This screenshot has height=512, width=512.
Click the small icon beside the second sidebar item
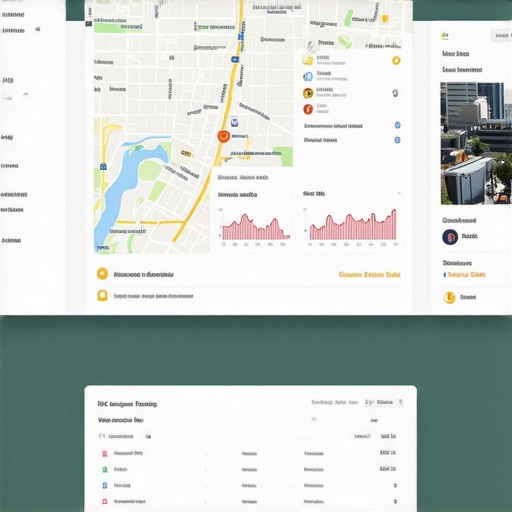pyautogui.click(x=38, y=29)
